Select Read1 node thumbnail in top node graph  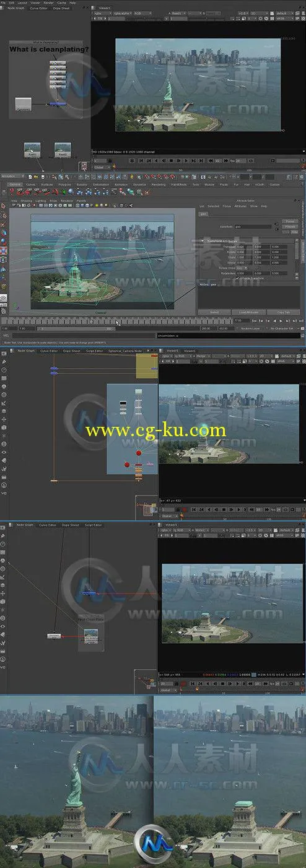pos(32,149)
